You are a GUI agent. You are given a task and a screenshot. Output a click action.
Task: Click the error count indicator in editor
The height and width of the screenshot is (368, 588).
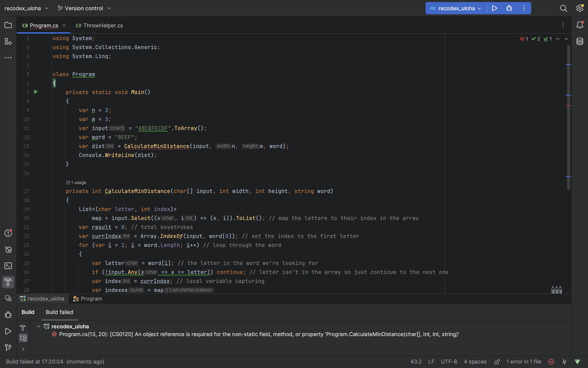(x=524, y=39)
